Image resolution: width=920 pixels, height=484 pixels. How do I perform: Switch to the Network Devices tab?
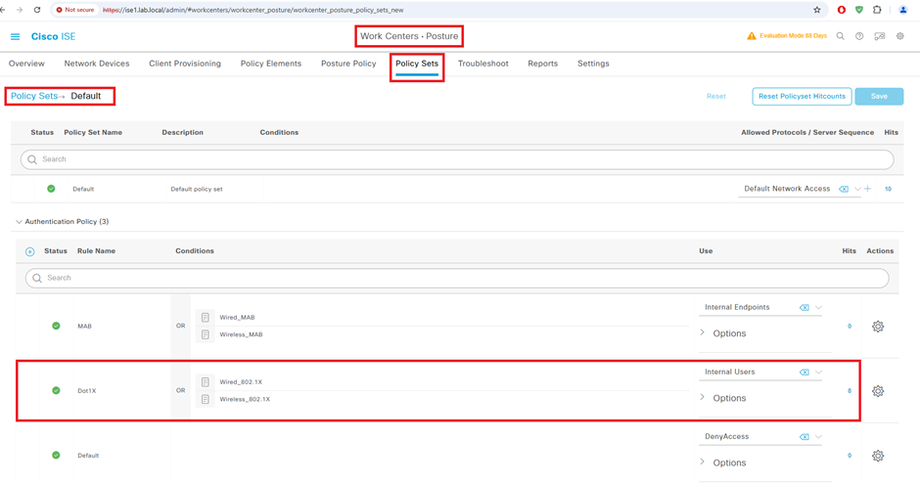coord(97,63)
